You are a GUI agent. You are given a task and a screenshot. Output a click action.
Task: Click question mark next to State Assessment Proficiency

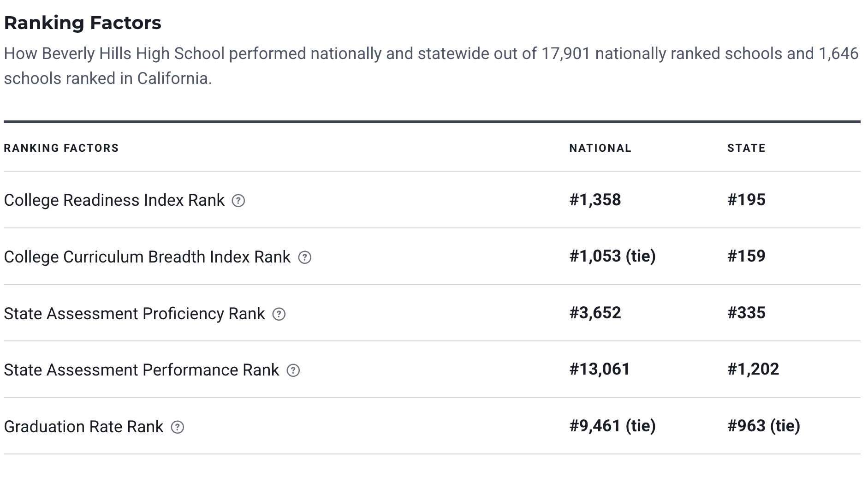[x=279, y=314]
